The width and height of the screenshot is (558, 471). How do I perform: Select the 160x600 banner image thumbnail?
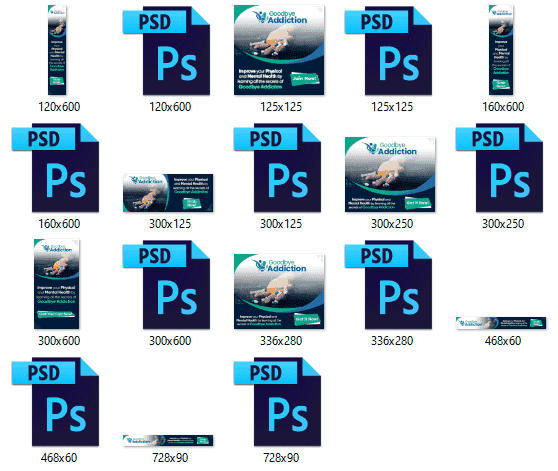click(x=501, y=50)
